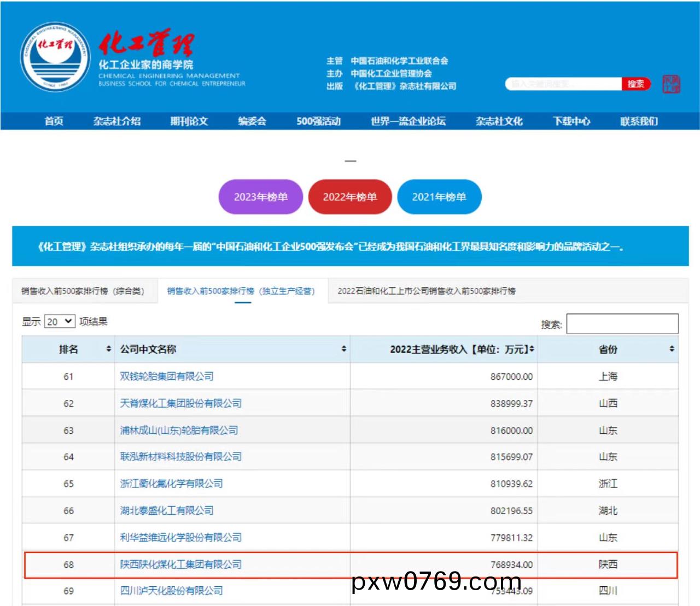
Task: Select the blue 2021年榜单 button
Action: pyautogui.click(x=439, y=197)
